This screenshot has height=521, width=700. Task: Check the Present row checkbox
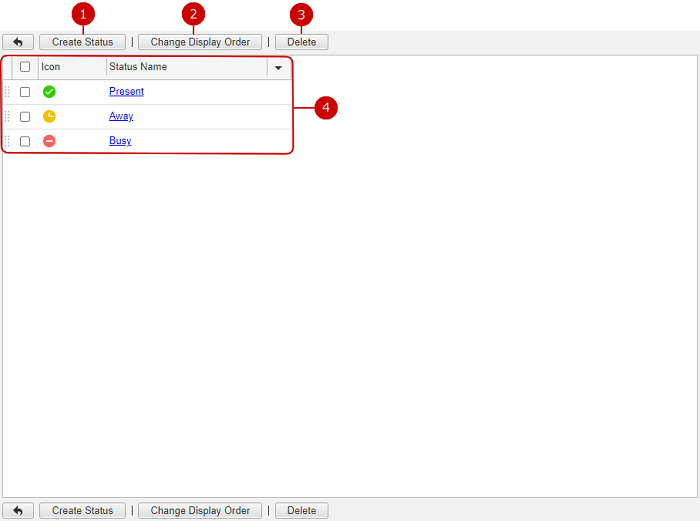tap(25, 92)
